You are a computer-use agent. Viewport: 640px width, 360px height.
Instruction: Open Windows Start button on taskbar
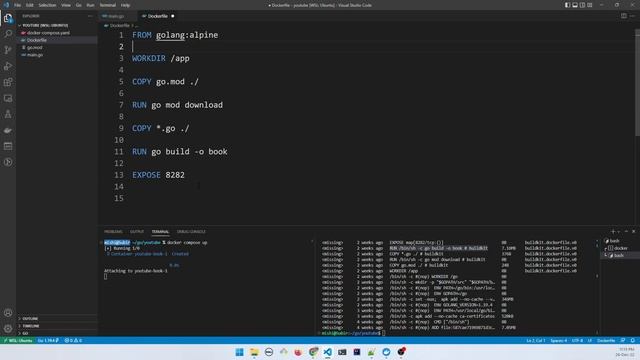click(x=240, y=352)
